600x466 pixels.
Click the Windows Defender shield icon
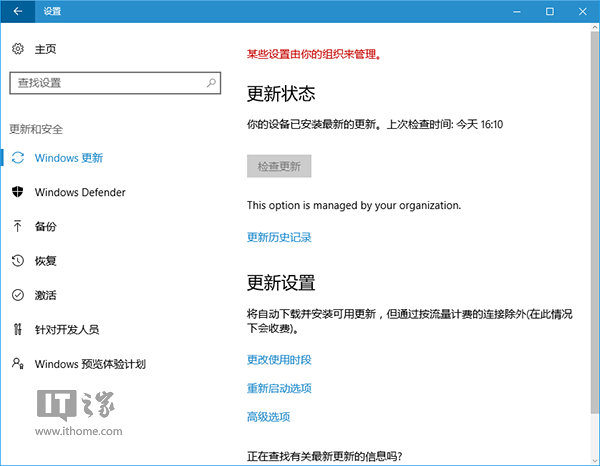click(18, 192)
